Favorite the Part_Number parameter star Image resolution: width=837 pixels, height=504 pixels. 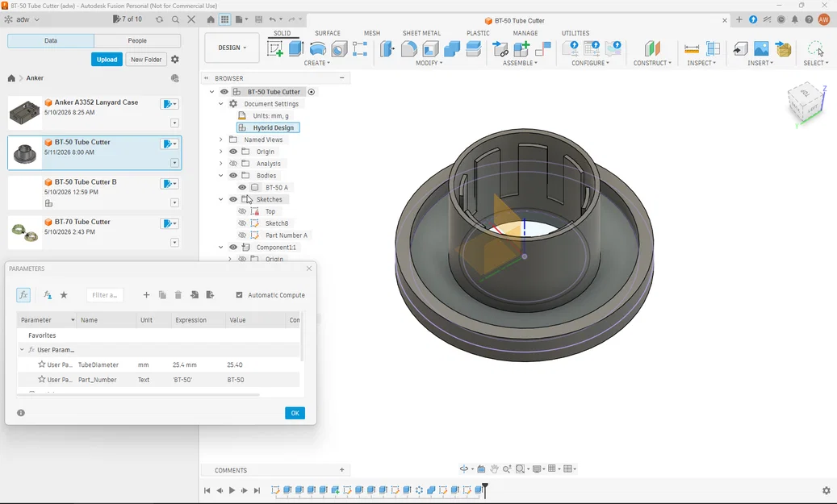pos(42,379)
